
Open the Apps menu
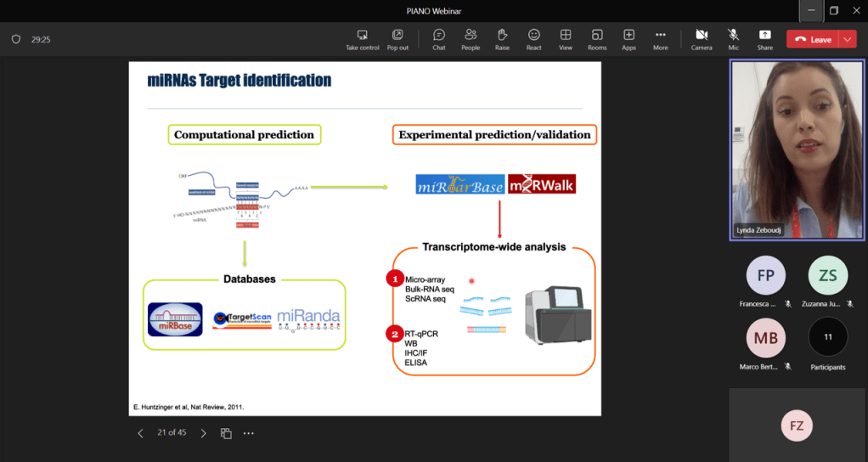[x=628, y=39]
